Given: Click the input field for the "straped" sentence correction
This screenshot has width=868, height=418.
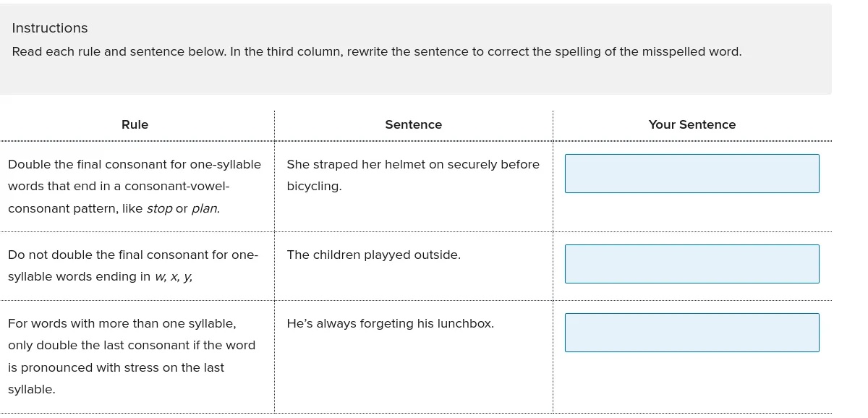Looking at the screenshot, I should tap(692, 174).
